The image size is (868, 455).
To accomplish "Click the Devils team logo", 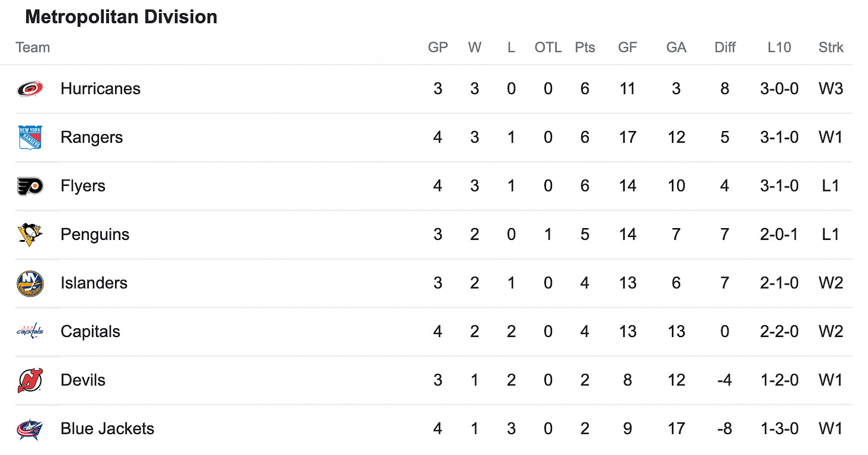I will coord(30,381).
